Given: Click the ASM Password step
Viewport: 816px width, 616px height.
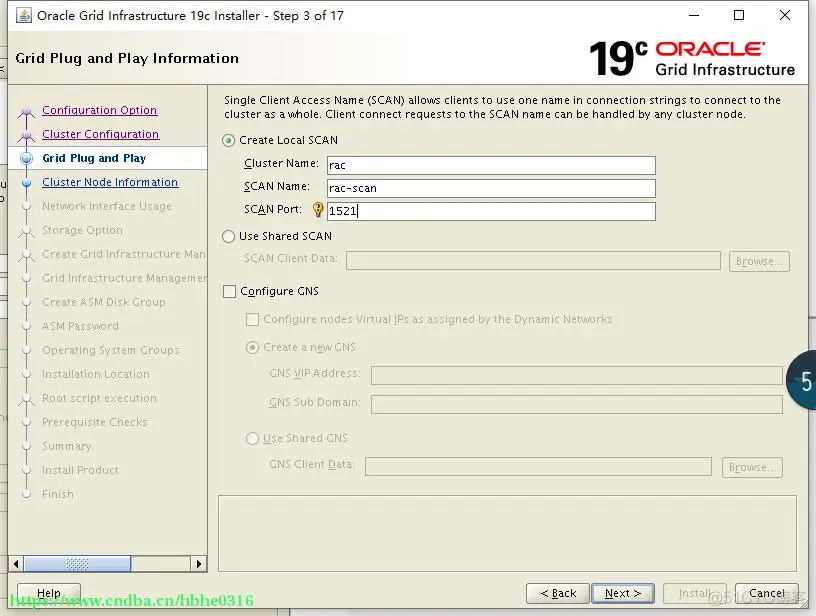Looking at the screenshot, I should (x=80, y=326).
